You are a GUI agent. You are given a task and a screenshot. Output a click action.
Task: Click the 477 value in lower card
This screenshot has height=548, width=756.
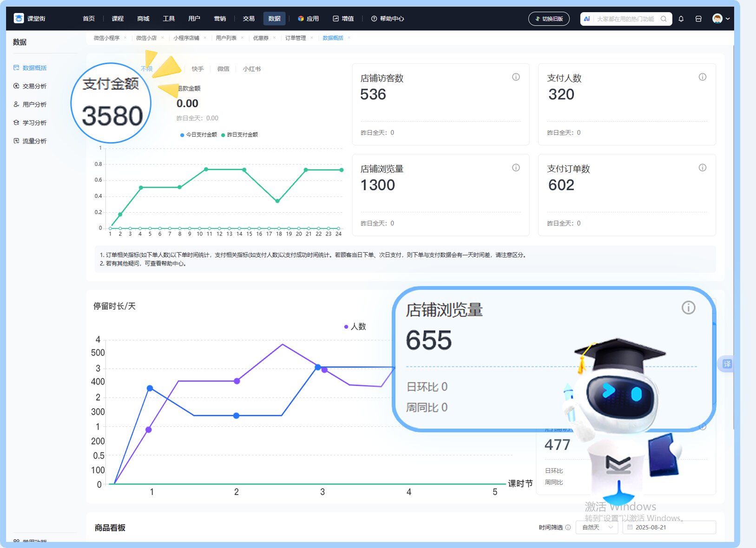click(x=557, y=445)
